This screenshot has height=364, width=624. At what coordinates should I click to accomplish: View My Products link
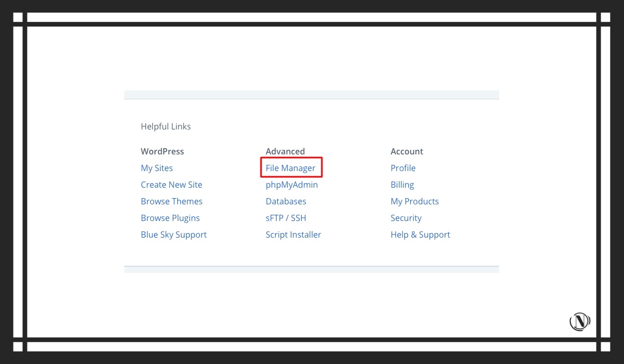click(414, 201)
